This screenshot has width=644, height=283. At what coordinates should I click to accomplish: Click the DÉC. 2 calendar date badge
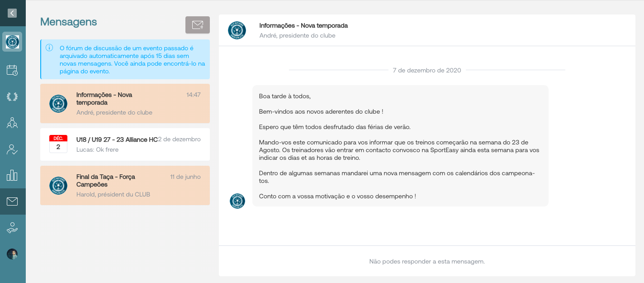click(58, 144)
